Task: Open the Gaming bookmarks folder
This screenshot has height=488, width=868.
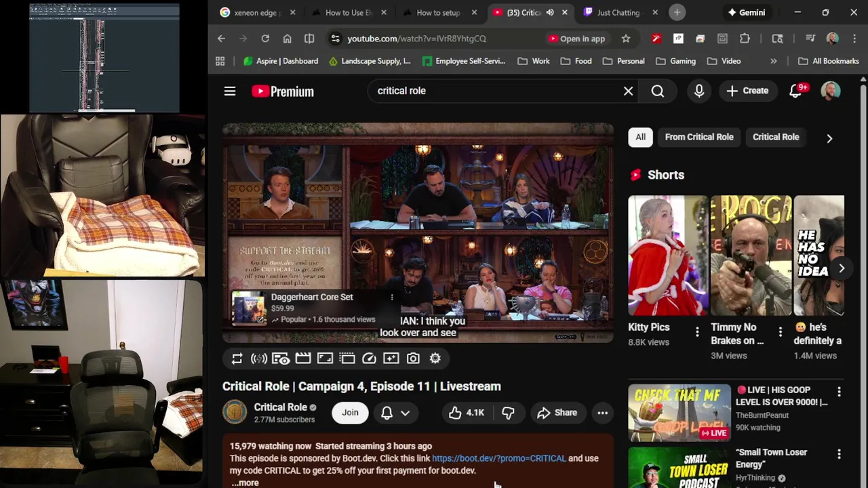Action: (x=675, y=61)
